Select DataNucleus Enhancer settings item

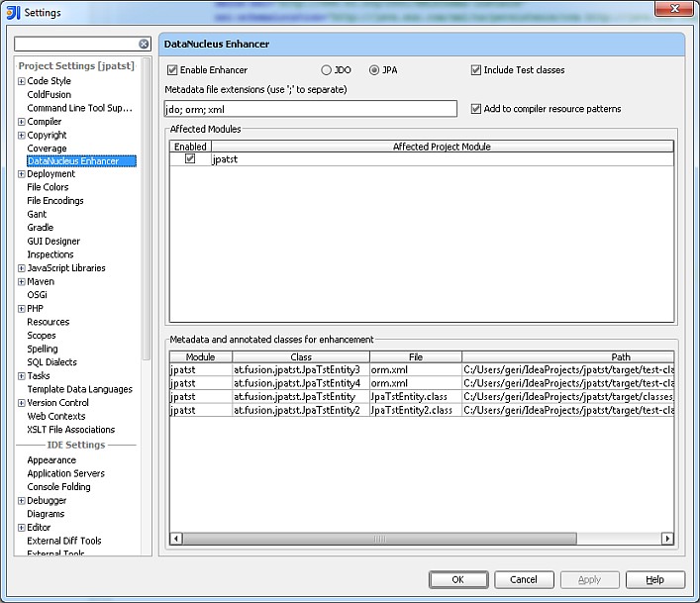pos(82,161)
